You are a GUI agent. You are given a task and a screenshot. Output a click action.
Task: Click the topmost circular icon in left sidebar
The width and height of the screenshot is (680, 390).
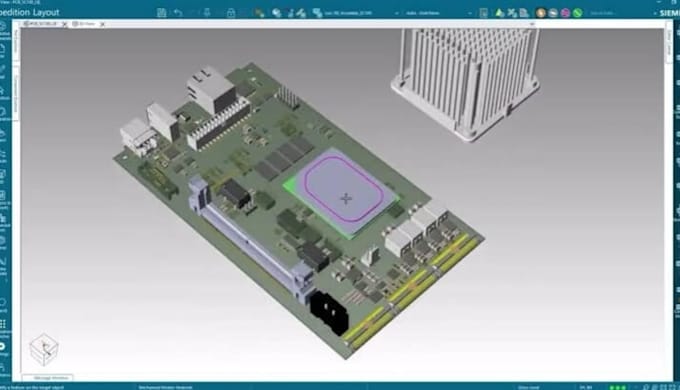[3, 26]
